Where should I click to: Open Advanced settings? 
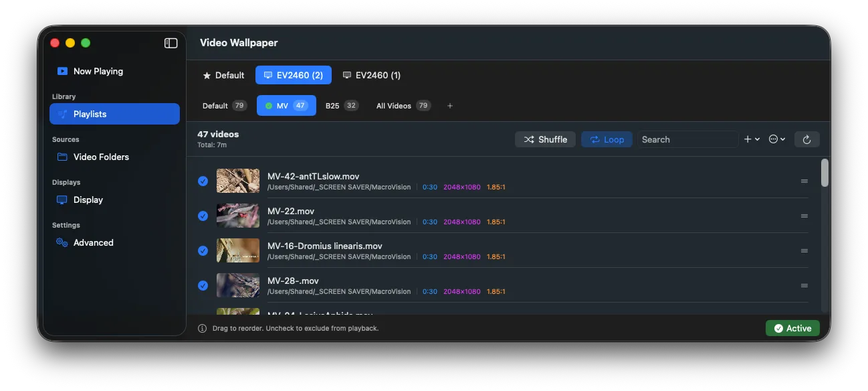coord(114,242)
